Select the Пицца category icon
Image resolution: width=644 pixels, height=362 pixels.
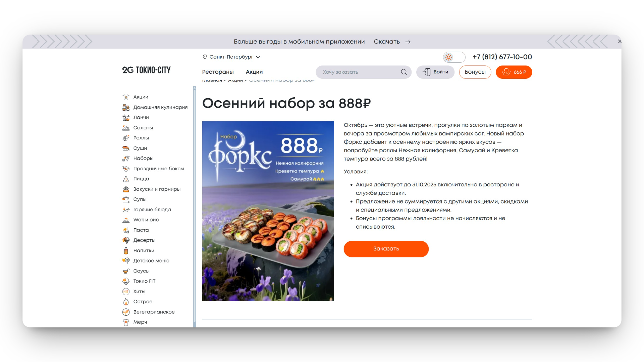point(126,179)
